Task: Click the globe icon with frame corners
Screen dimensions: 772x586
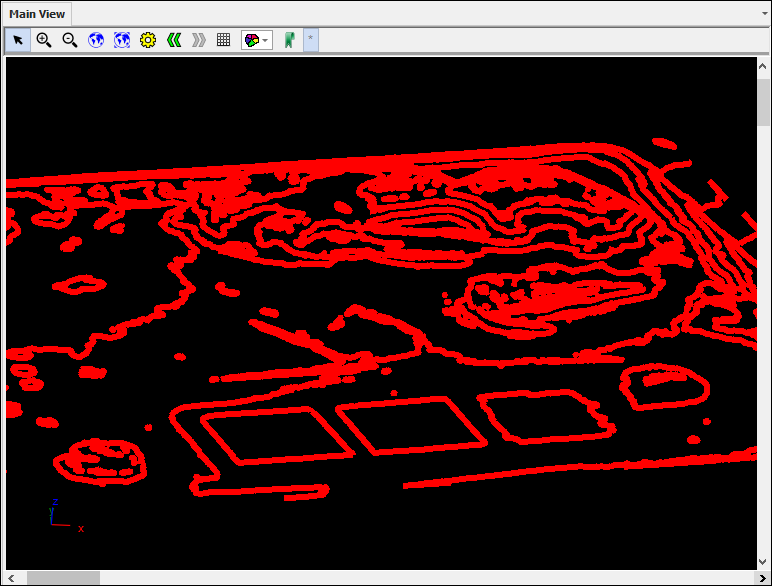Action: [122, 40]
